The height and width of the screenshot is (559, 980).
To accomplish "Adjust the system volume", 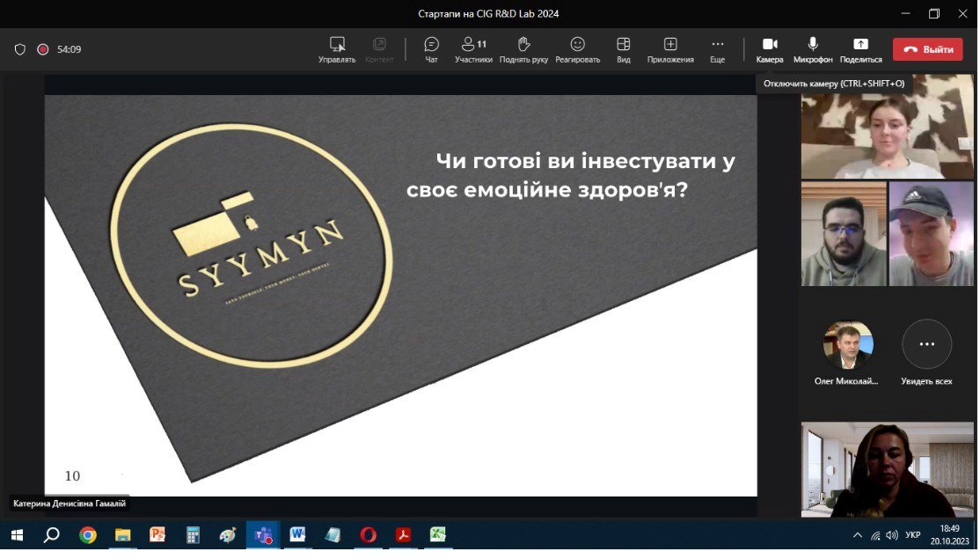I will 892,535.
